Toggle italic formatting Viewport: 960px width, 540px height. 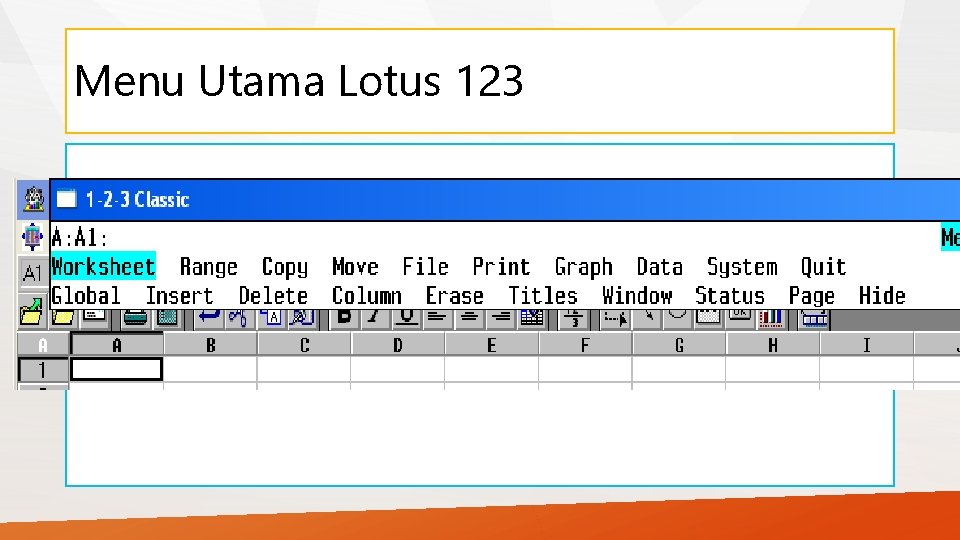(375, 317)
